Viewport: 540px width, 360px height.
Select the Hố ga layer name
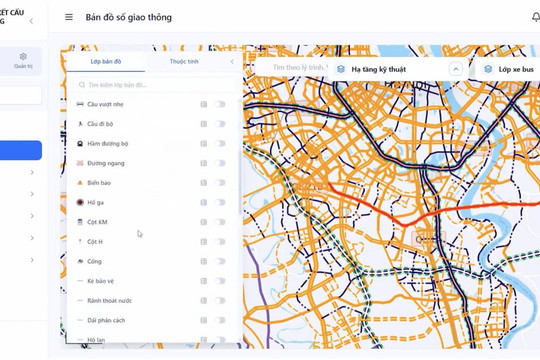pos(95,202)
